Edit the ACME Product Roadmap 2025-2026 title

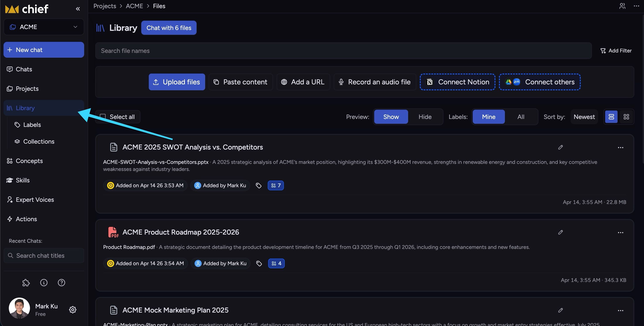(x=560, y=232)
